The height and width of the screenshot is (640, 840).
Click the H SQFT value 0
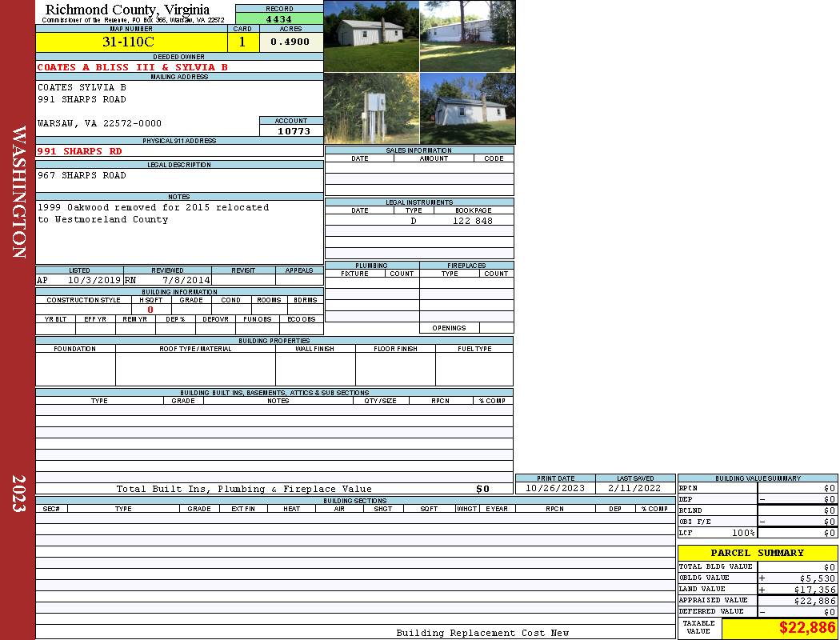pos(150,310)
